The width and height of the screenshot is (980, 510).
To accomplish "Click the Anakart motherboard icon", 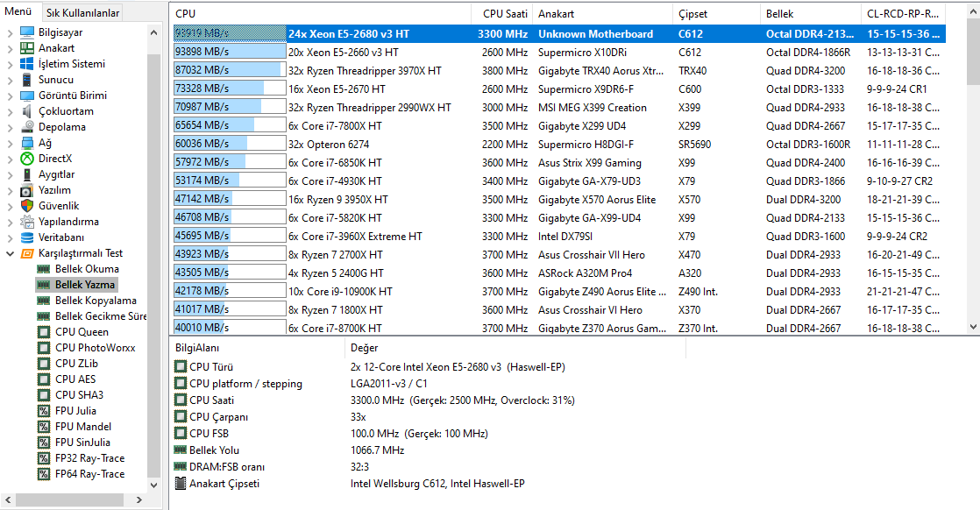I will (x=27, y=47).
